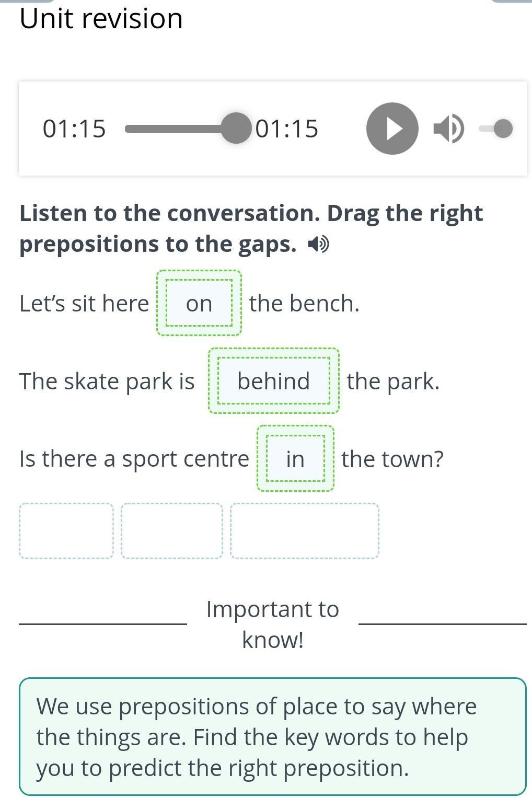Click the "Is there a sport centre" text
The height and width of the screenshot is (798, 532).
[x=134, y=459]
